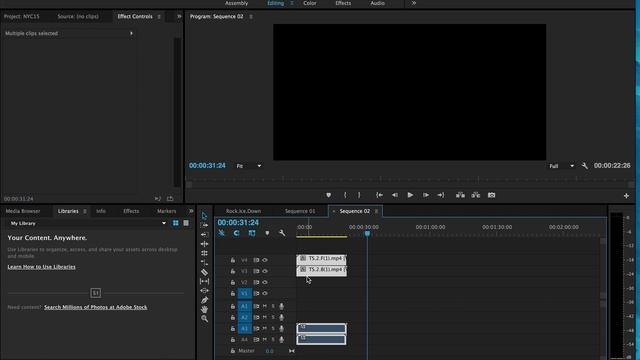Open Program Sequence 02 panel menu
This screenshot has width=640, height=360.
[251, 17]
